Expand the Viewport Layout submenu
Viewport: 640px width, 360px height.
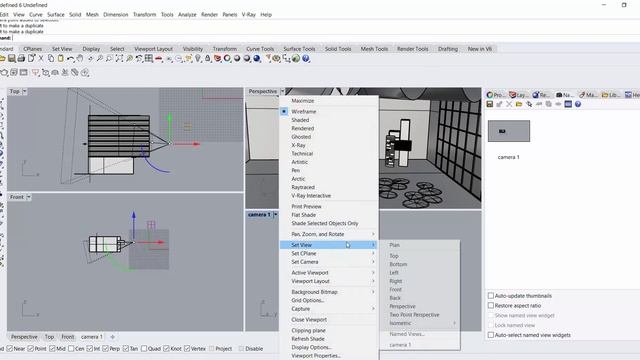pos(328,281)
